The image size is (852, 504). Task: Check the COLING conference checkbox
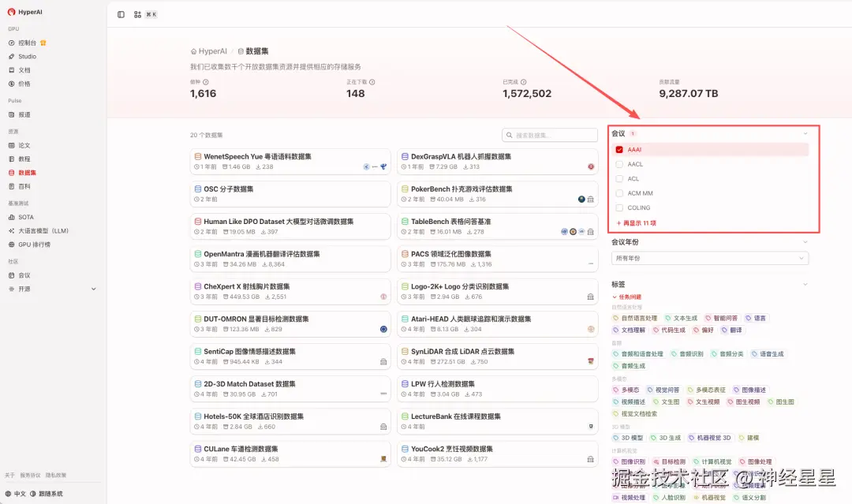pos(619,208)
